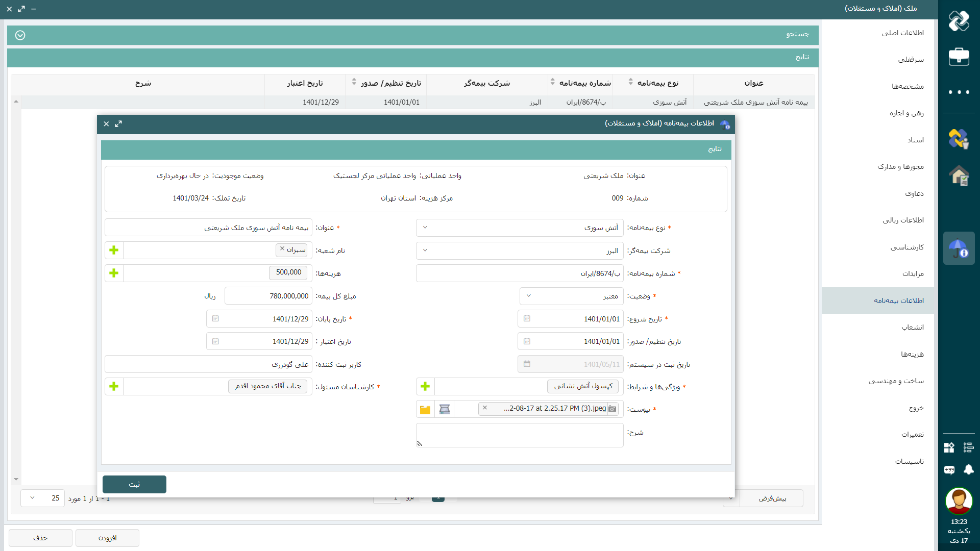The width and height of the screenshot is (980, 551).
Task: Click the افزودن add button
Action: [x=107, y=538]
